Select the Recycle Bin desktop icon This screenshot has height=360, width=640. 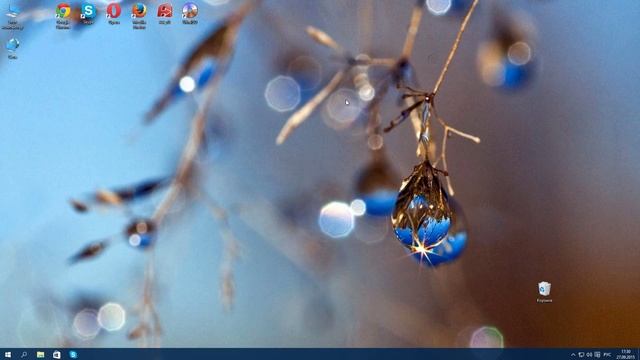click(x=544, y=292)
